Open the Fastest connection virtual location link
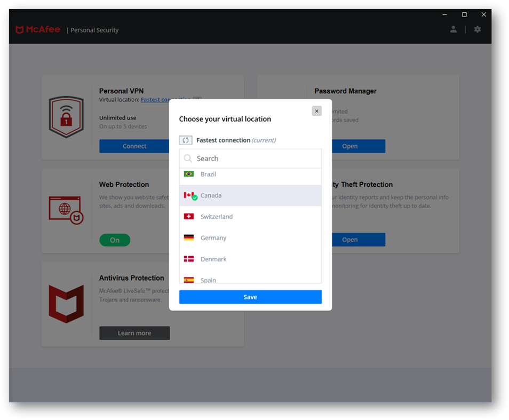This screenshot has width=509, height=420. [155, 100]
